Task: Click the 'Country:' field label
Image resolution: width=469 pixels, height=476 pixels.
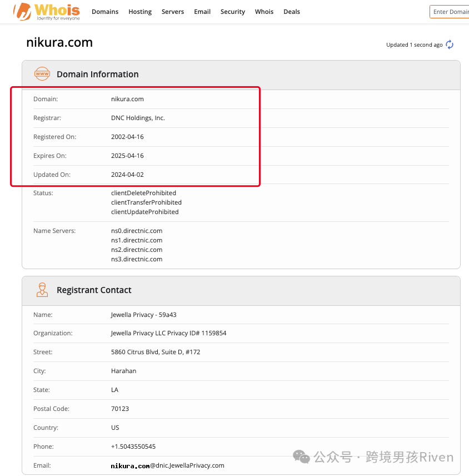Action: pyautogui.click(x=46, y=428)
